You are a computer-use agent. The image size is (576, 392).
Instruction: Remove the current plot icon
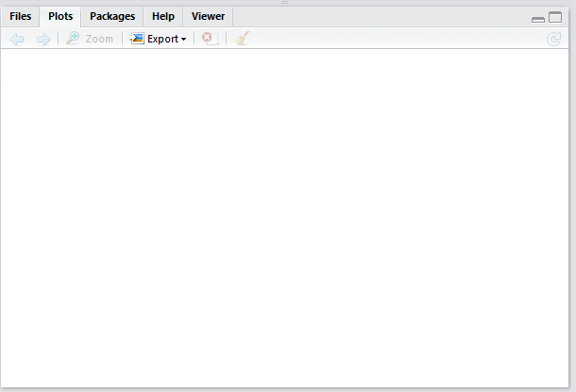(211, 39)
